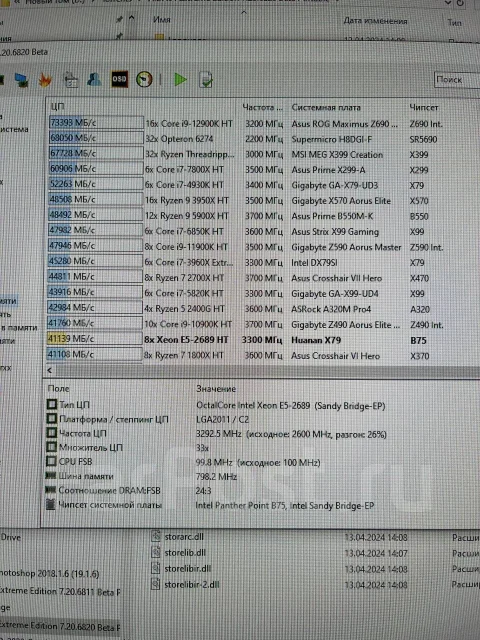Select storelibir-2.dll file name in Explorer
The width and height of the screenshot is (480, 640).
coord(192,584)
